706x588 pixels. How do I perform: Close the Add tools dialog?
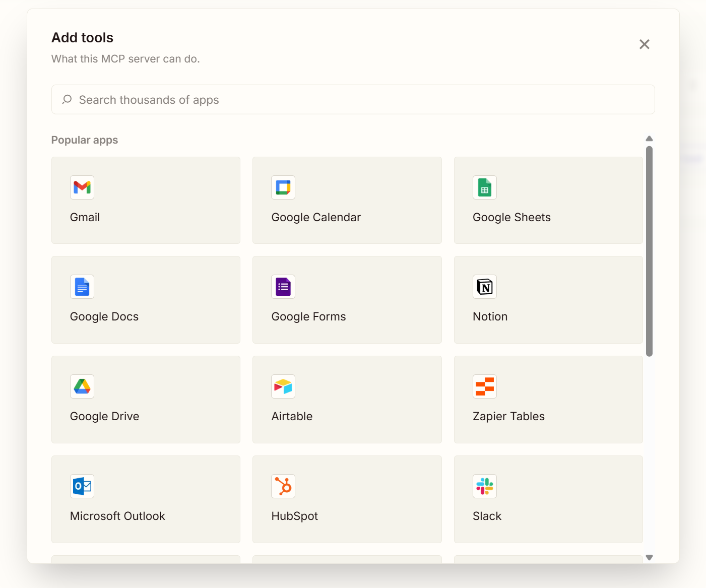[644, 44]
